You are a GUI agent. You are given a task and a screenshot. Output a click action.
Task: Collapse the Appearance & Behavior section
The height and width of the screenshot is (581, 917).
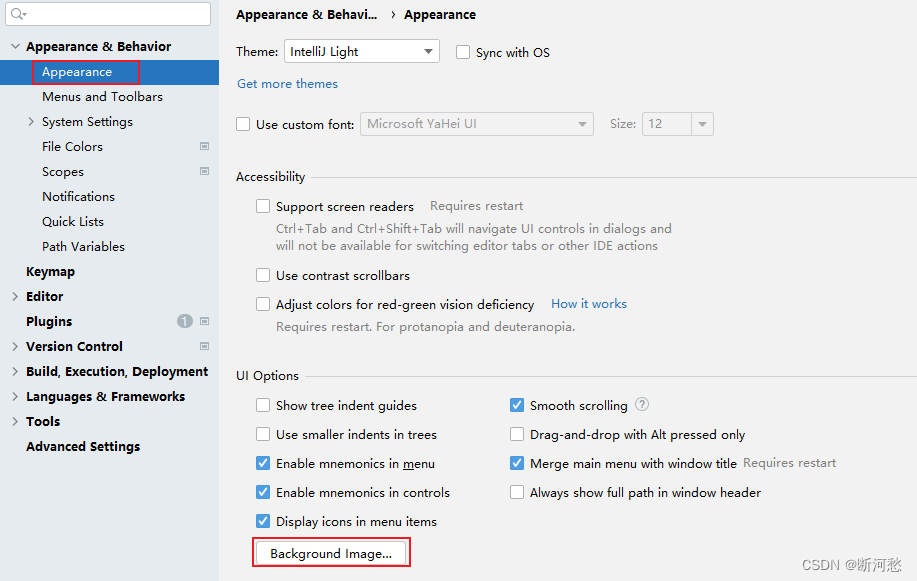coord(15,46)
